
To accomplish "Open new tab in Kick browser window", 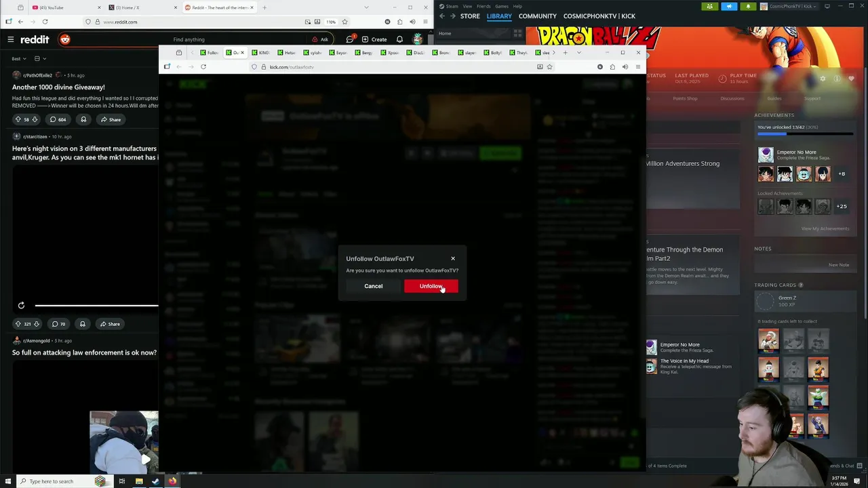I will pos(565,52).
